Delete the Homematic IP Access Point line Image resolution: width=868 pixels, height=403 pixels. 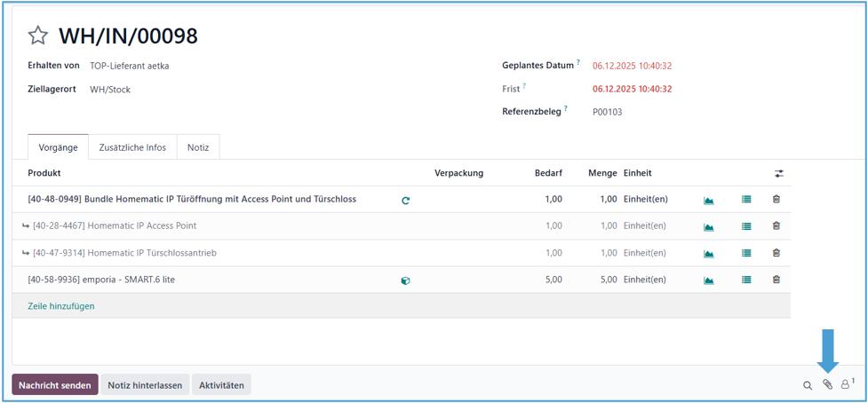point(776,226)
